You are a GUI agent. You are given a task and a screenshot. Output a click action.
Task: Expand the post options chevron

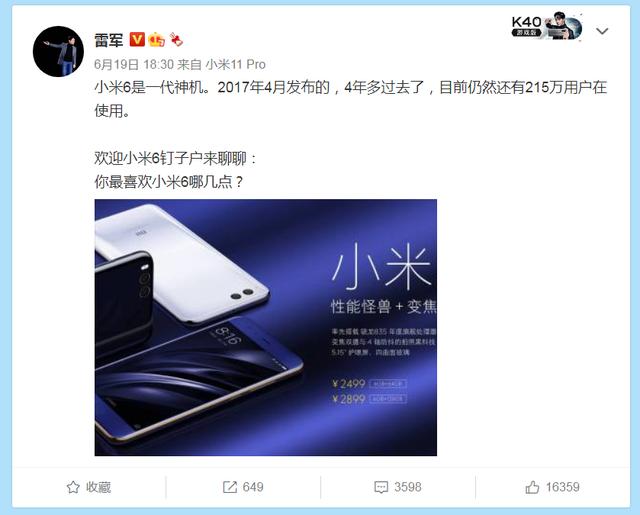tap(602, 31)
